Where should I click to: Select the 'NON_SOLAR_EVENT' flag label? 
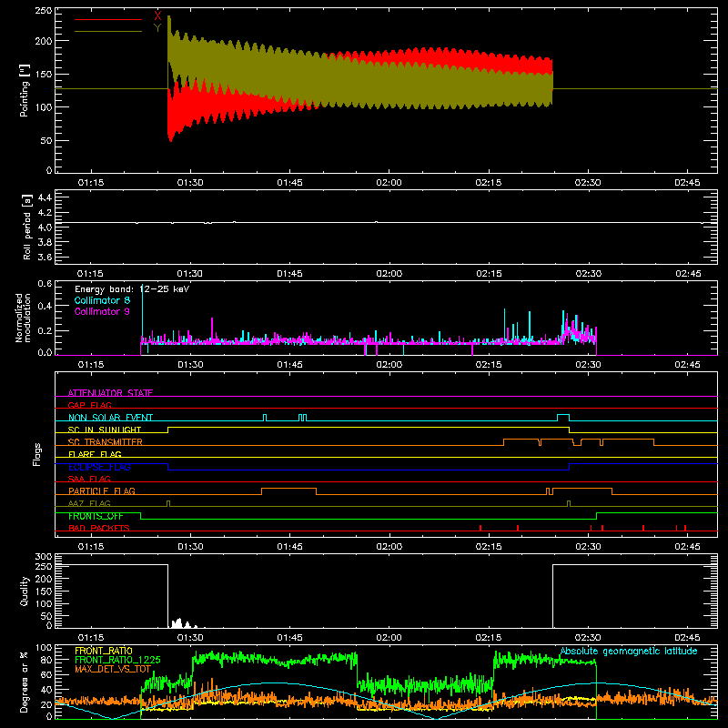pos(110,418)
